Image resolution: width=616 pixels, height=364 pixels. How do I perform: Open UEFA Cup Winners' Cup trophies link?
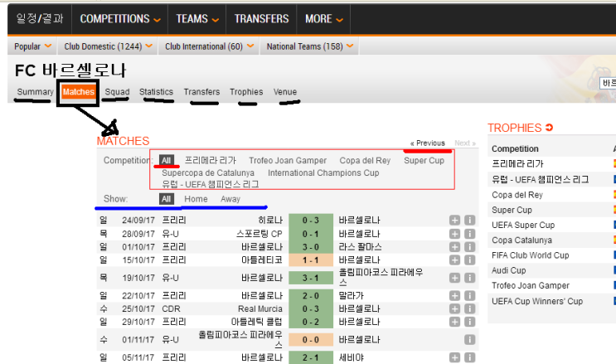[537, 301]
